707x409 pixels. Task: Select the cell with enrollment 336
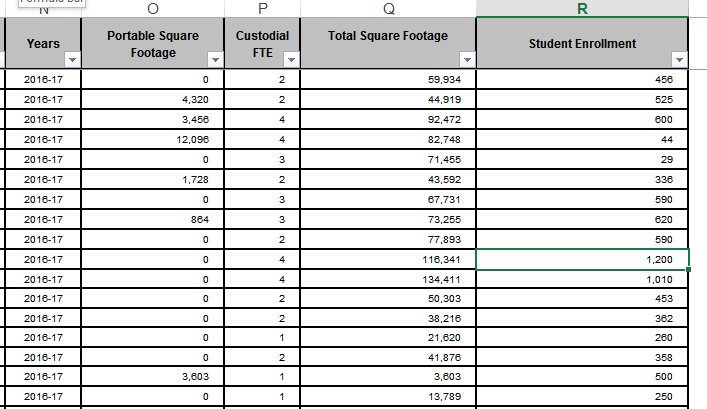(582, 179)
